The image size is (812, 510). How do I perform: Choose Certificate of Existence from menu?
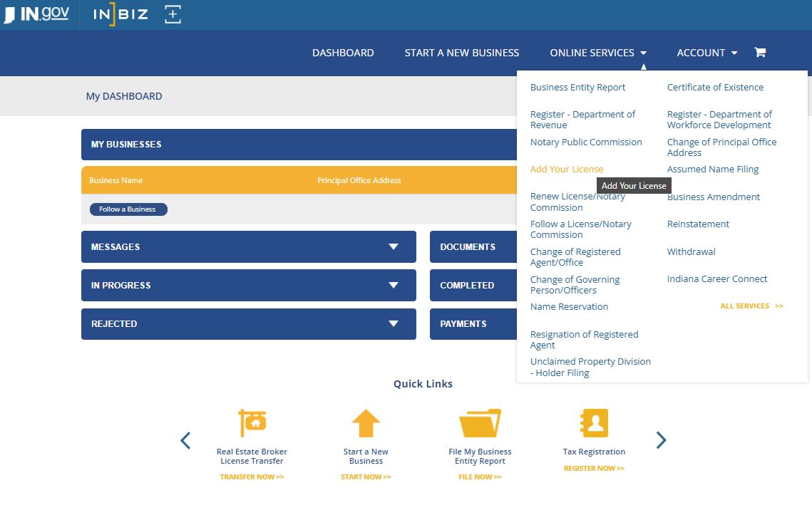point(715,88)
